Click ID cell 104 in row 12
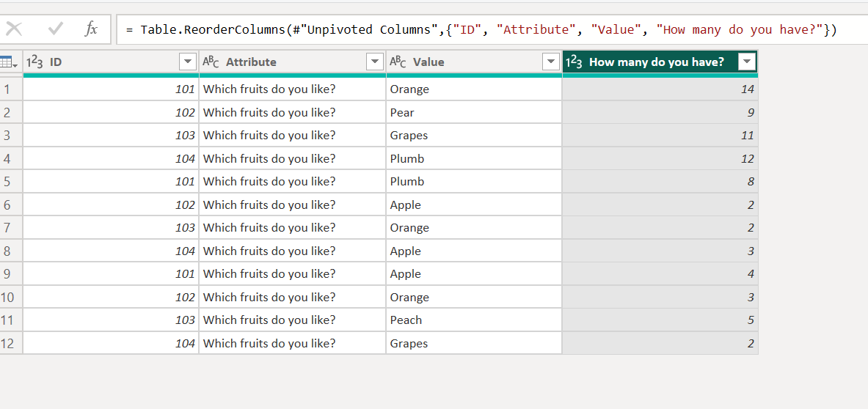 pyautogui.click(x=111, y=343)
